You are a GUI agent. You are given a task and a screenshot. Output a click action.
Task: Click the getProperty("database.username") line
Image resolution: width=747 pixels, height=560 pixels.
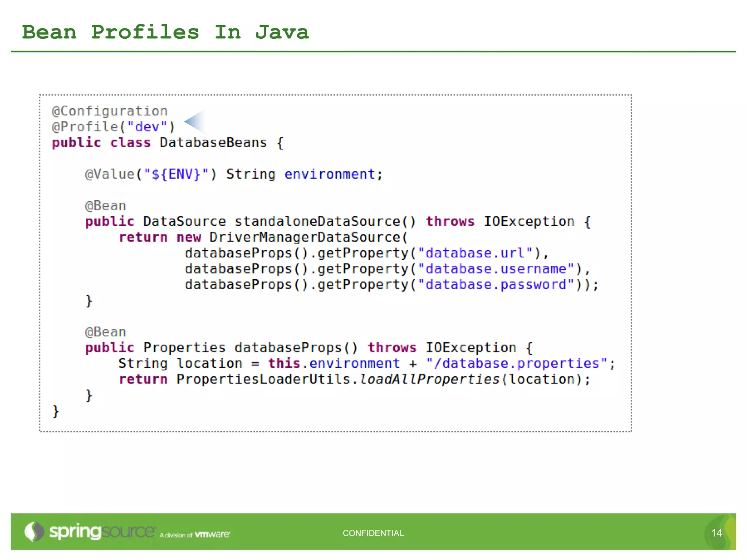click(x=387, y=269)
